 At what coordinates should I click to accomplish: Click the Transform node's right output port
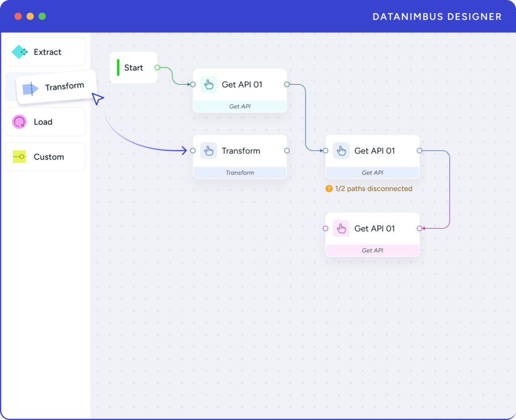pyautogui.click(x=287, y=151)
